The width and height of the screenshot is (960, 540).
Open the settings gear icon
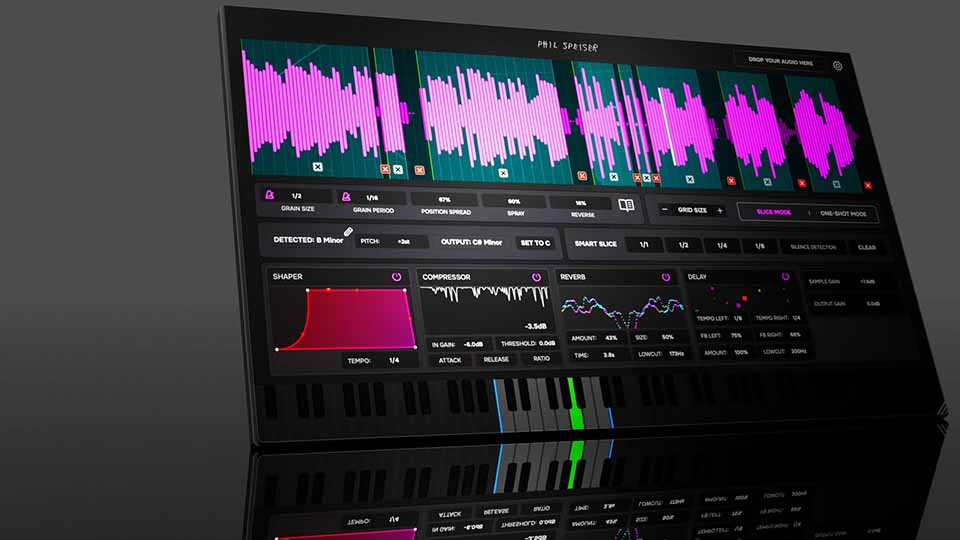pyautogui.click(x=838, y=66)
